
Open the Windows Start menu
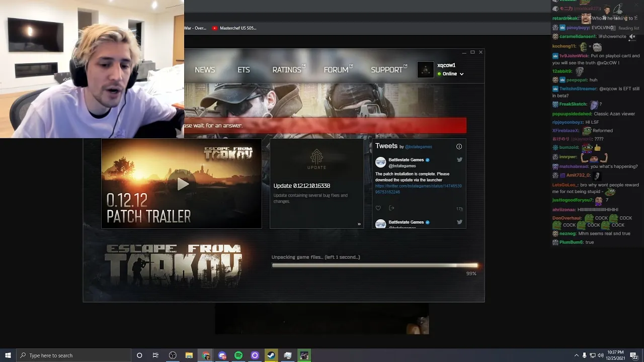point(8,355)
